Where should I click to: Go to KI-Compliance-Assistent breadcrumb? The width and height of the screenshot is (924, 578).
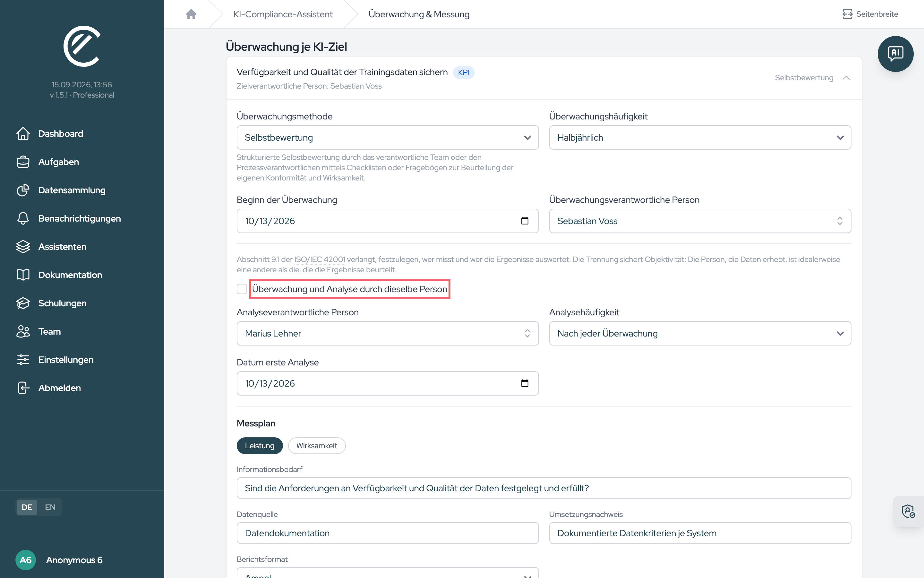point(283,14)
